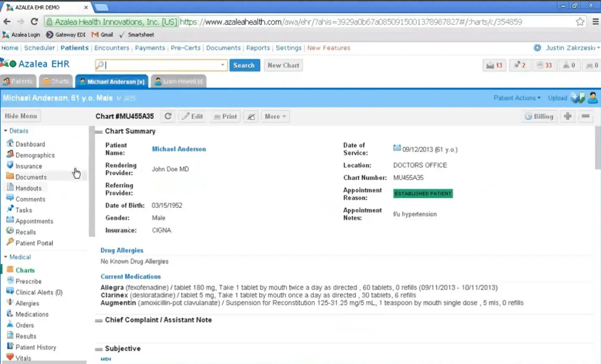This screenshot has width=601, height=364.
Task: Open the Encounters menu
Action: (x=112, y=48)
